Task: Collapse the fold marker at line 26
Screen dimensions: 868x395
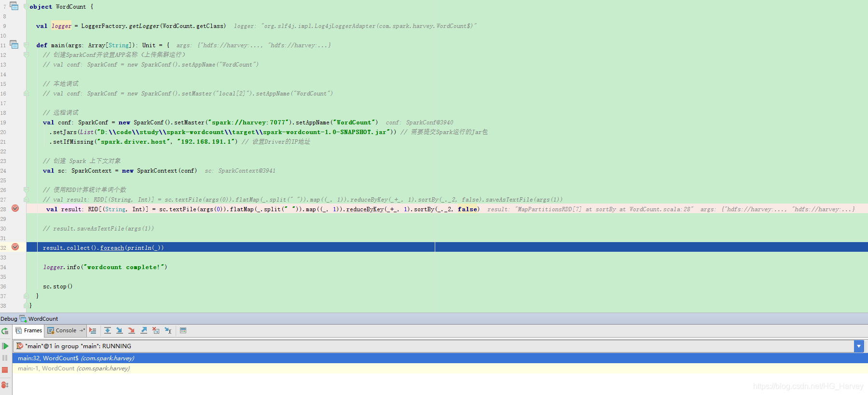Action: pyautogui.click(x=26, y=190)
